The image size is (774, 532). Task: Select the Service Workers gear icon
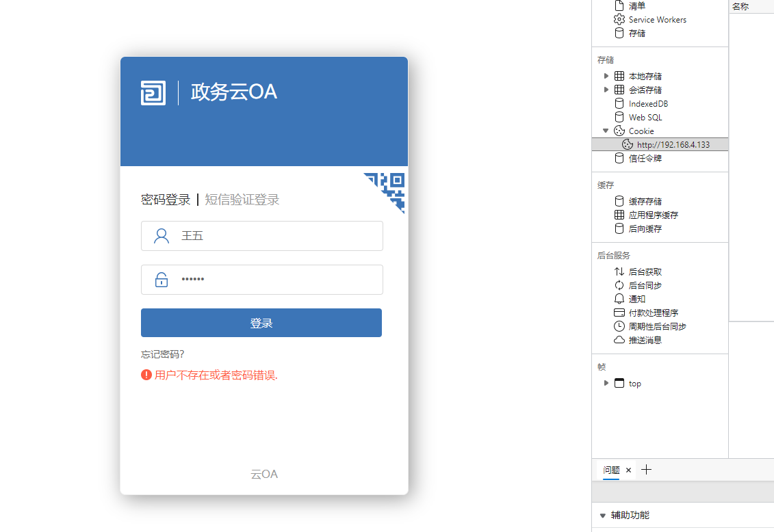click(x=619, y=19)
